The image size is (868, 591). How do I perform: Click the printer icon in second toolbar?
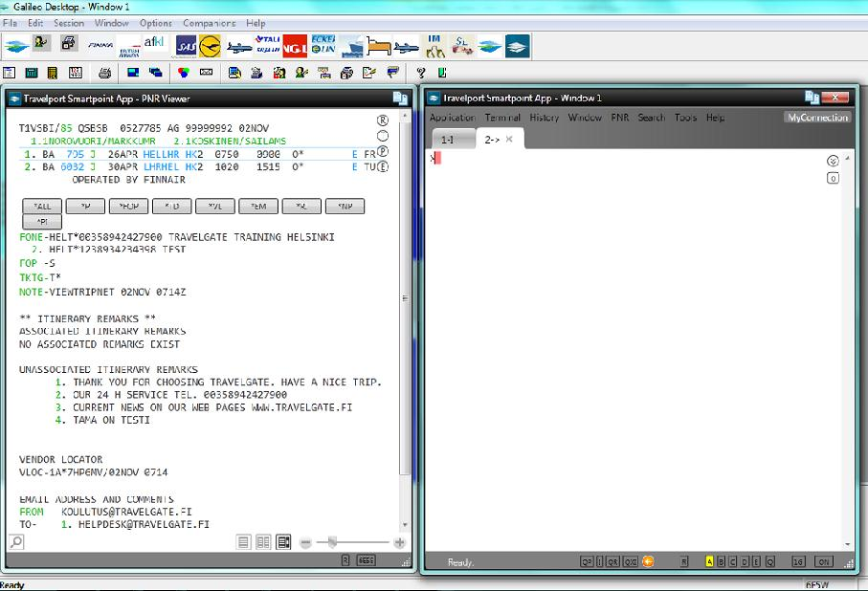pyautogui.click(x=104, y=73)
